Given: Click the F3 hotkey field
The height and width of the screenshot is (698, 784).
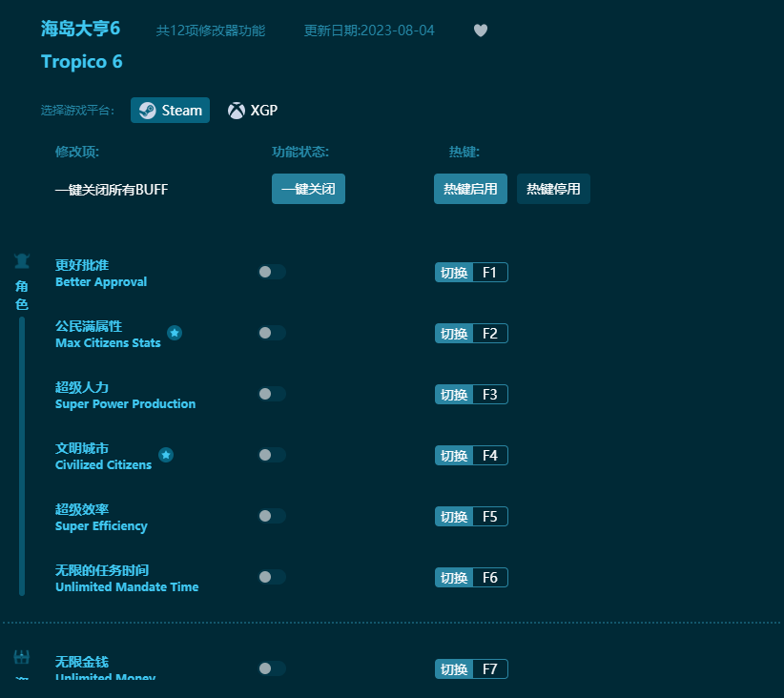Looking at the screenshot, I should click(x=490, y=395).
